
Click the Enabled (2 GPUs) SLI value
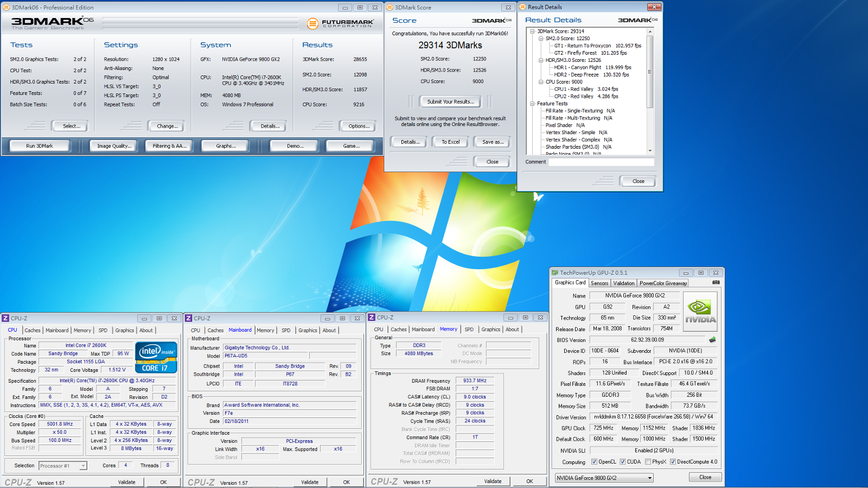click(x=654, y=451)
